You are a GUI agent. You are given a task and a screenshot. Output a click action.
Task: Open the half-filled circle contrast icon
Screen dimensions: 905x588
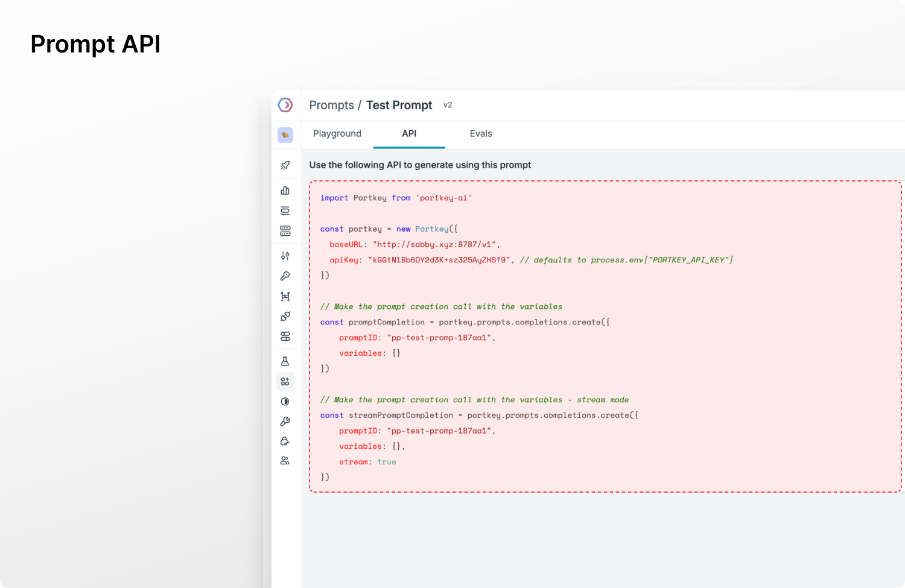click(285, 402)
